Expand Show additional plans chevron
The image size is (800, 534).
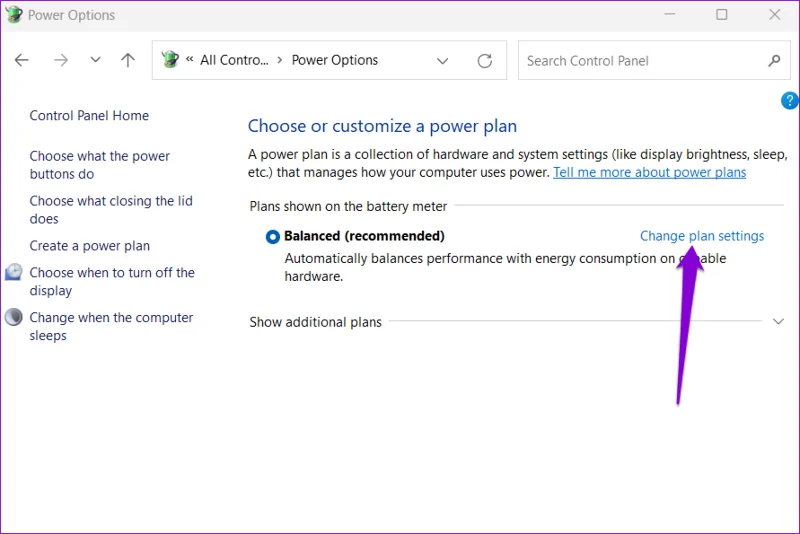(778, 321)
